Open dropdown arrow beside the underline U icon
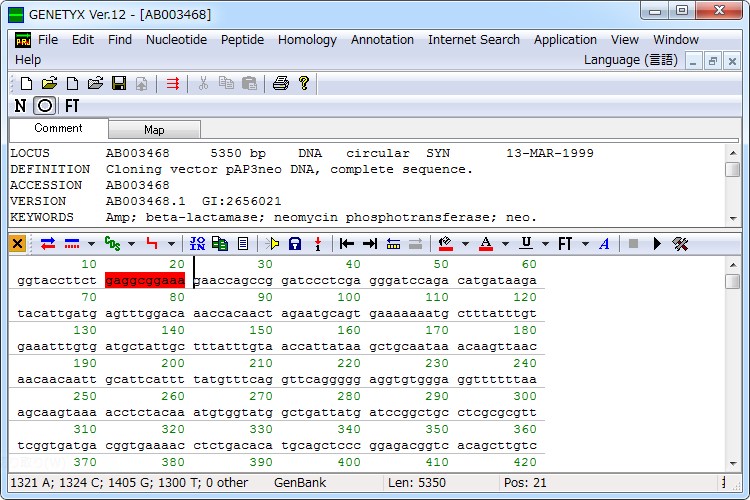Screen dimensions: 750x500 click(x=545, y=244)
